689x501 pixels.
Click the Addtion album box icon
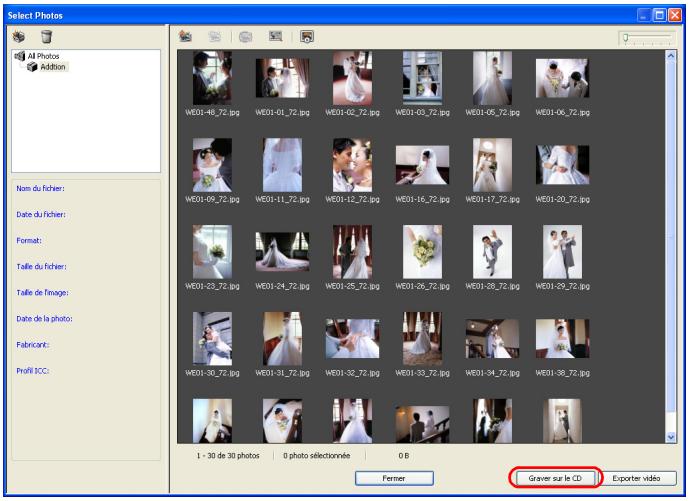(x=32, y=67)
